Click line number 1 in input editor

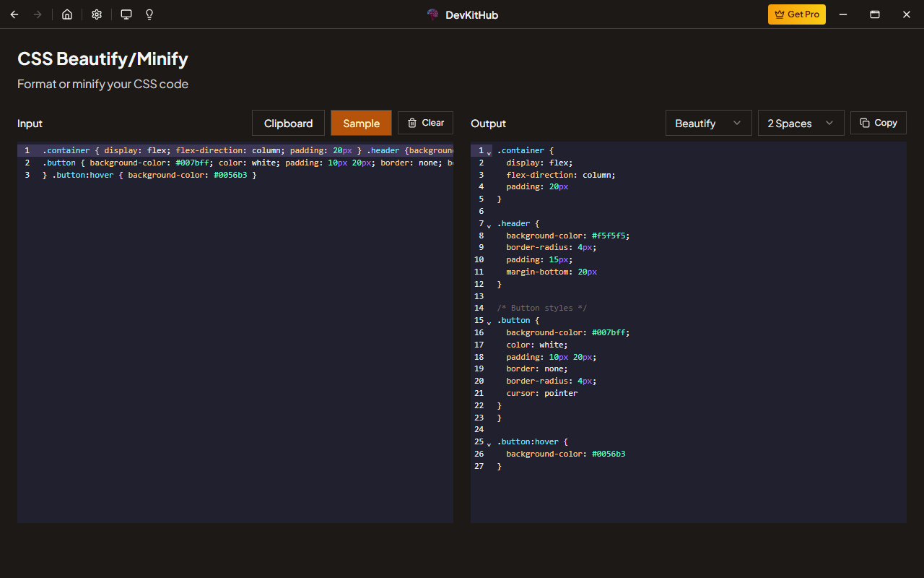pos(27,150)
